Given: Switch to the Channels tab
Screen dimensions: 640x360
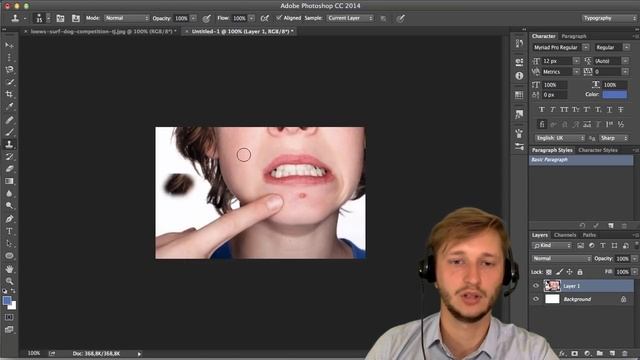Looking at the screenshot, I should [565, 235].
